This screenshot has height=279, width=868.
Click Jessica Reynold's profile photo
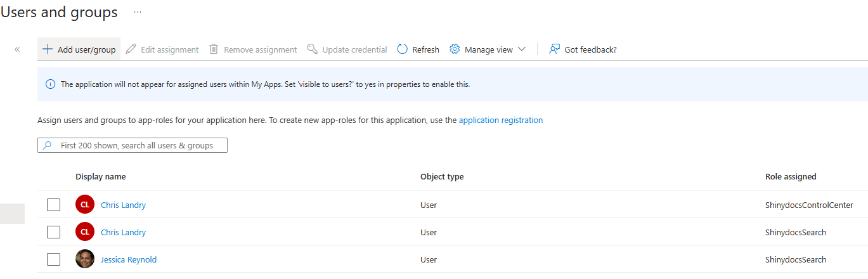pos(85,259)
